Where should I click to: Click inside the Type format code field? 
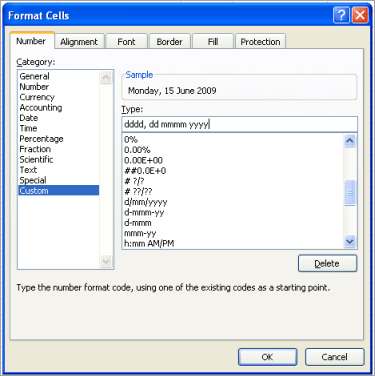click(239, 124)
